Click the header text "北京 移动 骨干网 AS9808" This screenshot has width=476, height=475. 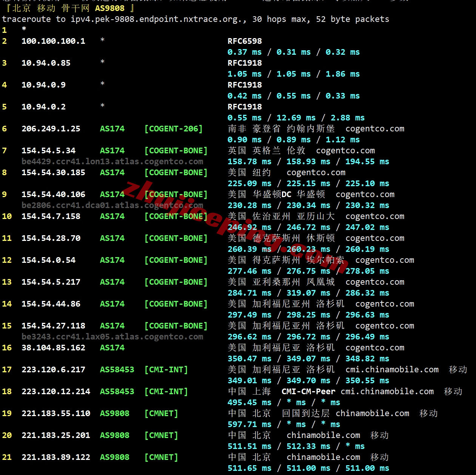(68, 8)
